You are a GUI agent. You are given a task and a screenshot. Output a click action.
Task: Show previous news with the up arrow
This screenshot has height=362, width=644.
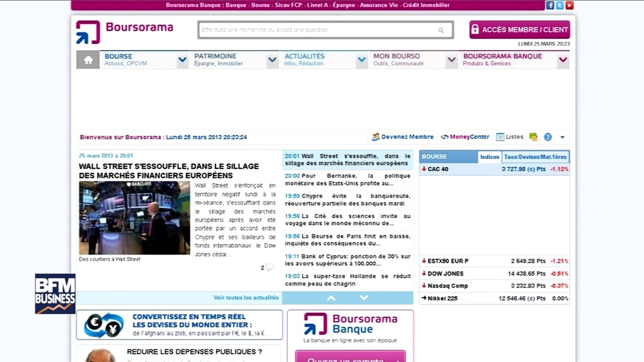331,298
